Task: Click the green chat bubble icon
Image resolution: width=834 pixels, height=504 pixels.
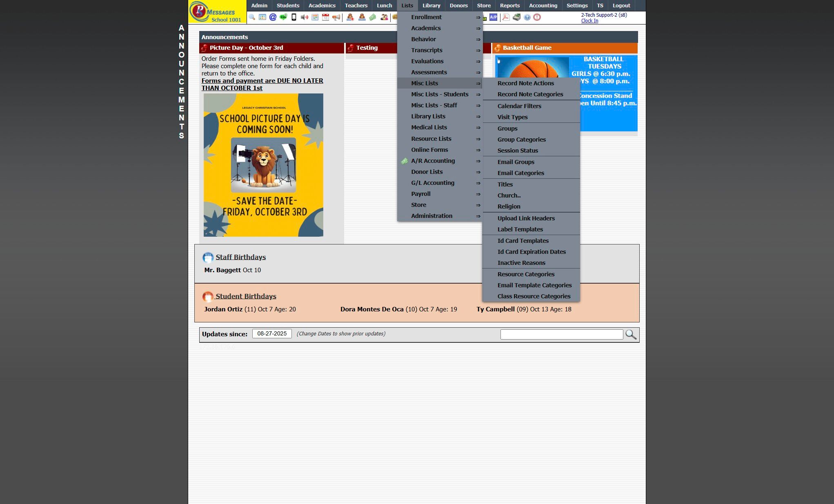Action: pos(283,17)
